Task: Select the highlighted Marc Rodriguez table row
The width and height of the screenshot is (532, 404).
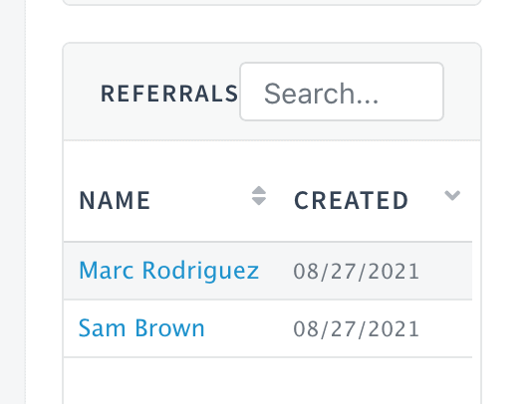Action: coord(268,271)
